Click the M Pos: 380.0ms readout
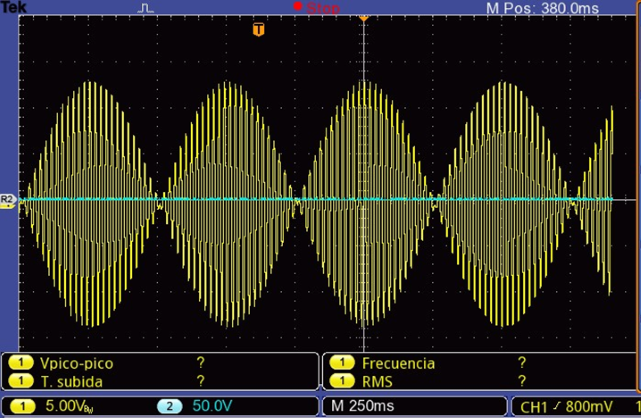The width and height of the screenshot is (641, 418). [x=542, y=8]
